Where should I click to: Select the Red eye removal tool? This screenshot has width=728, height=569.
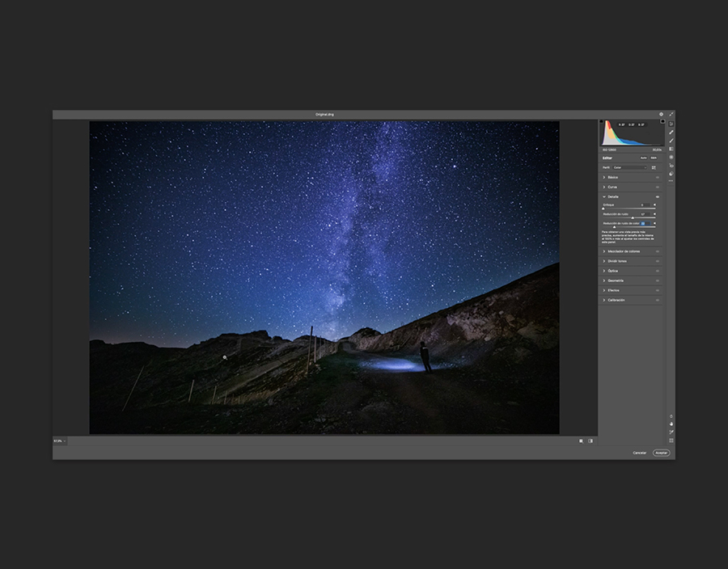coord(671,166)
